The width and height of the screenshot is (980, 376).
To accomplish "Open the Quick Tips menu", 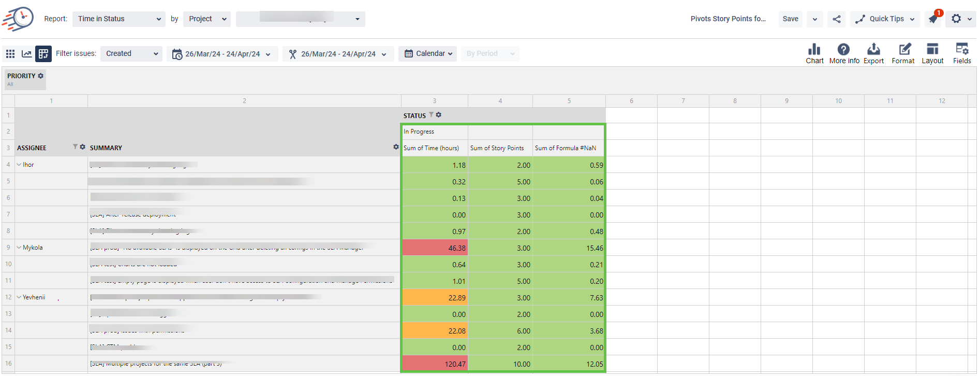I will tap(885, 19).
